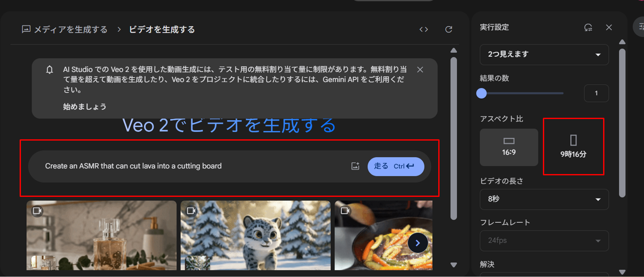Click the media image icon beside メディアを生成する
Screen dimensions: 644x277
pos(26,29)
